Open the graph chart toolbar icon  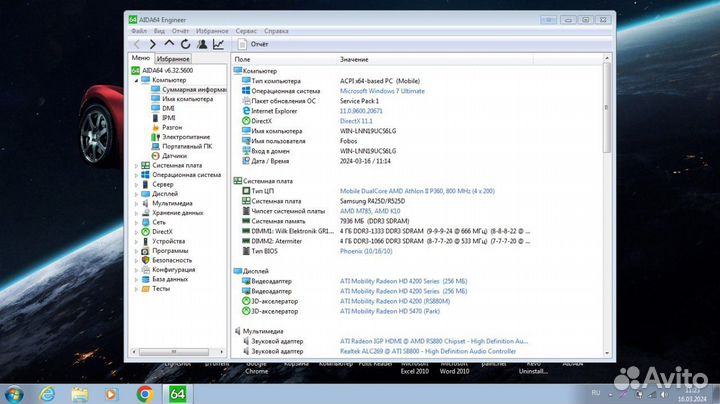[x=218, y=44]
